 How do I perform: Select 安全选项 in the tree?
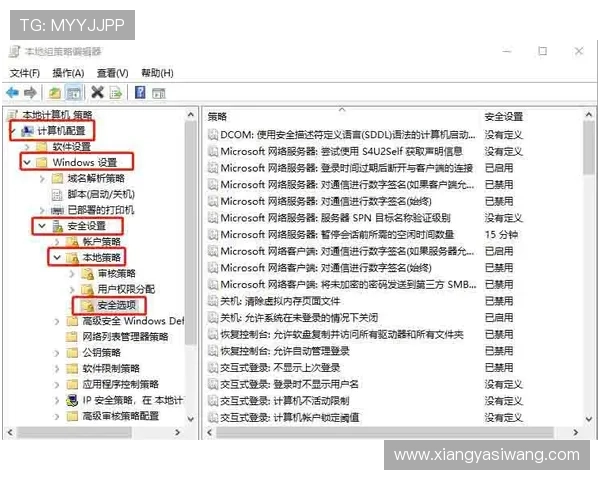point(117,305)
